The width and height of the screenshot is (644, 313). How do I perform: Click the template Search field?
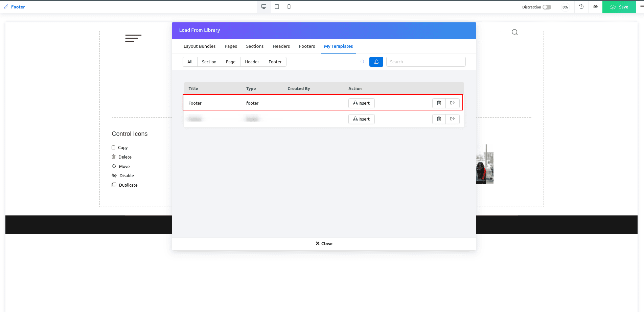pos(425,62)
